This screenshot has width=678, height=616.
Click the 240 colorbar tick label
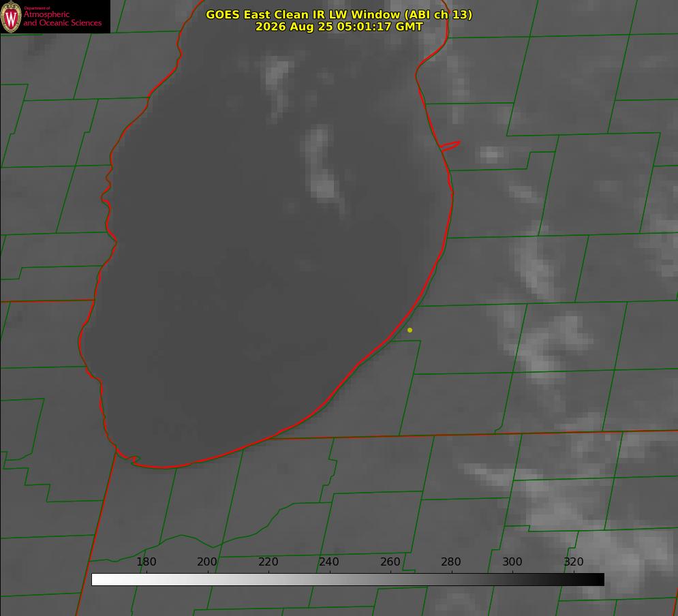[329, 561]
